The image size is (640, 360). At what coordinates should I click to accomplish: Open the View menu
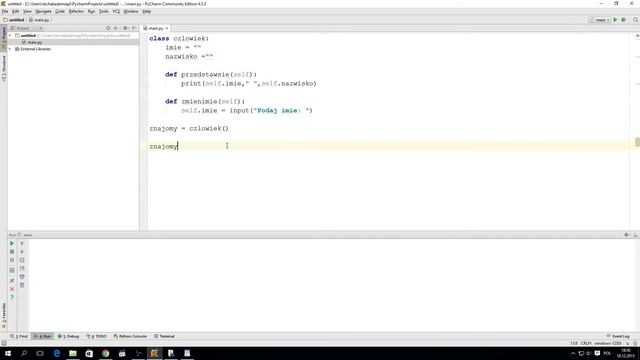coord(27,11)
